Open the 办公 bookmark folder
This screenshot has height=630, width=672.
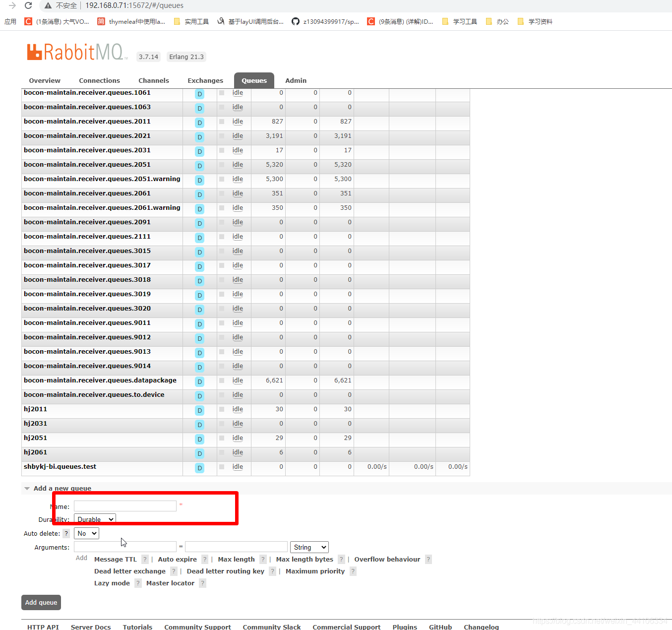click(497, 21)
